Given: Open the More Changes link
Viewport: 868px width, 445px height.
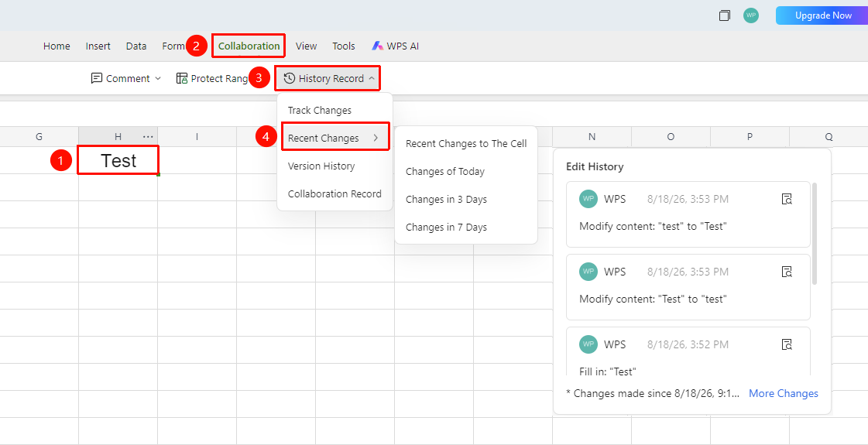Looking at the screenshot, I should point(784,393).
